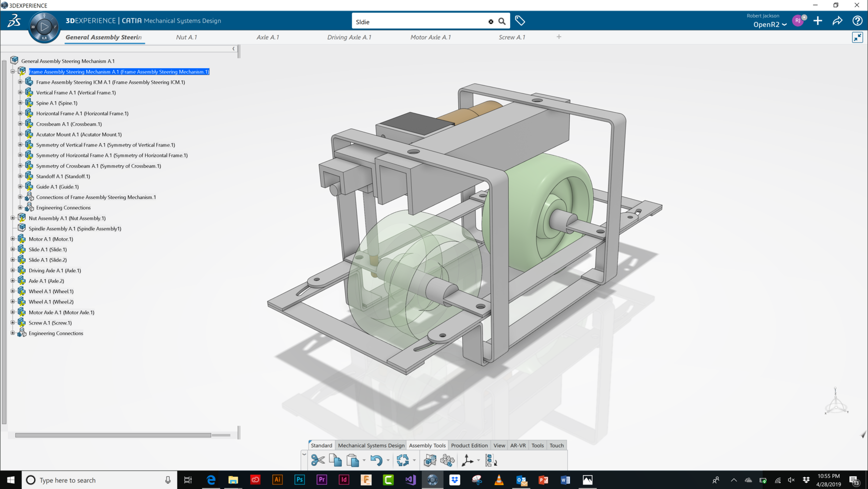Click the Cut scissors icon
This screenshot has height=489, width=868.
[318, 460]
